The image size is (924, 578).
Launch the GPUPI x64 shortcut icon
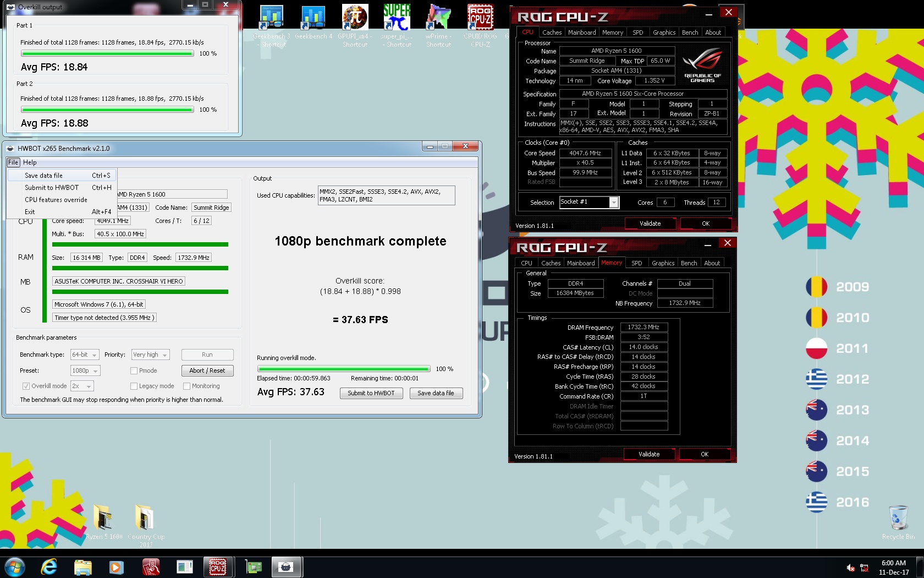[355, 26]
